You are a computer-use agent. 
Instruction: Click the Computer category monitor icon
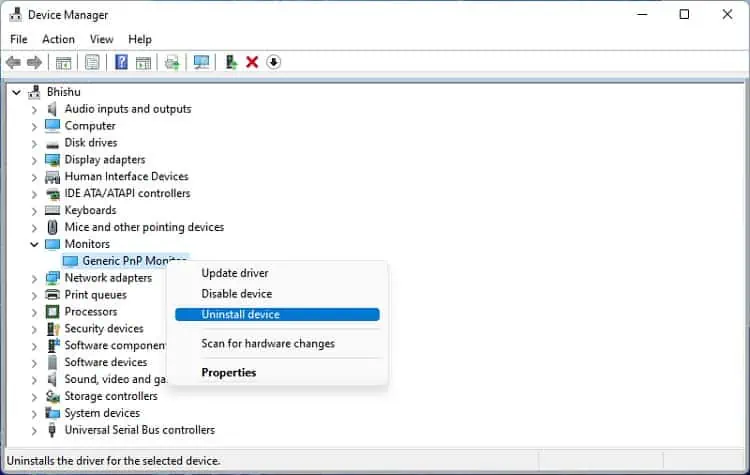52,126
